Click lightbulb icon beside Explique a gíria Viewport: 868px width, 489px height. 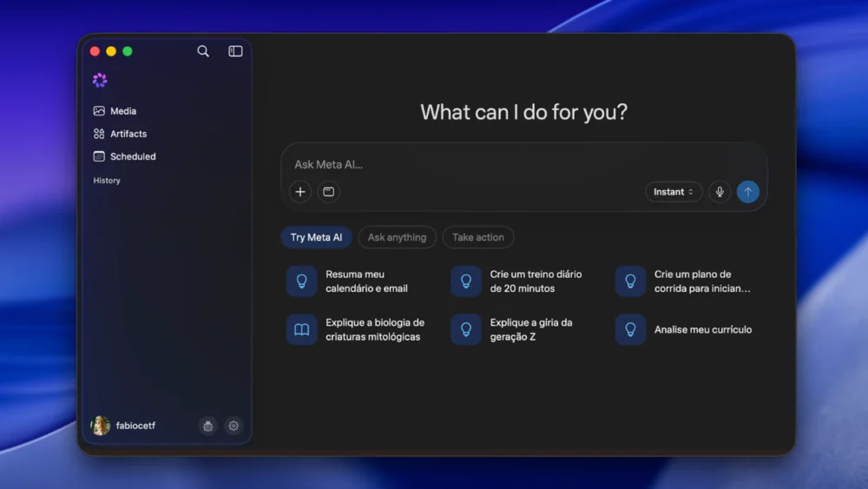pyautogui.click(x=466, y=329)
